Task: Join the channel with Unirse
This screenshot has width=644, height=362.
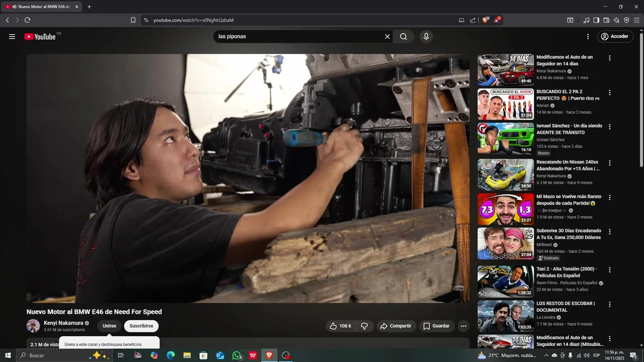Action: pyautogui.click(x=109, y=326)
